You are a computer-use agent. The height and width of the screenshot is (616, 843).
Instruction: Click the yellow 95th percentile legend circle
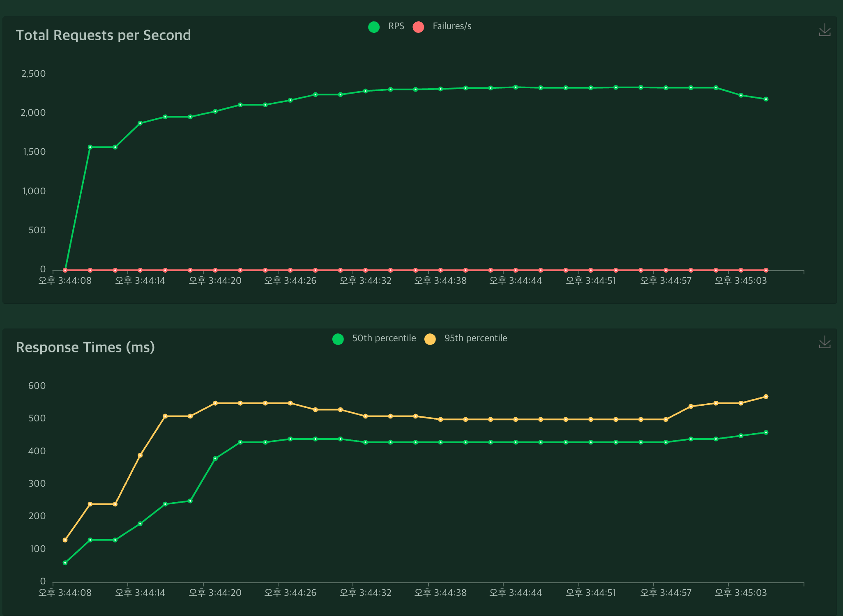pyautogui.click(x=430, y=339)
